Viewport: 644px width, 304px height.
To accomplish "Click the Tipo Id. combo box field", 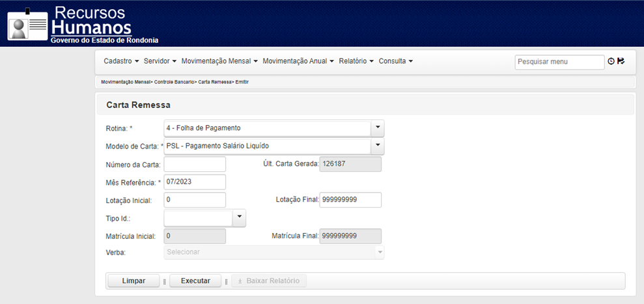I will coord(199,218).
